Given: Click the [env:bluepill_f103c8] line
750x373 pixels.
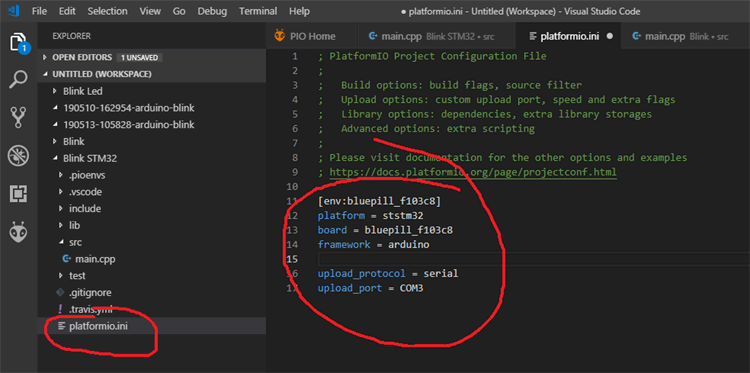Looking at the screenshot, I should pos(379,201).
